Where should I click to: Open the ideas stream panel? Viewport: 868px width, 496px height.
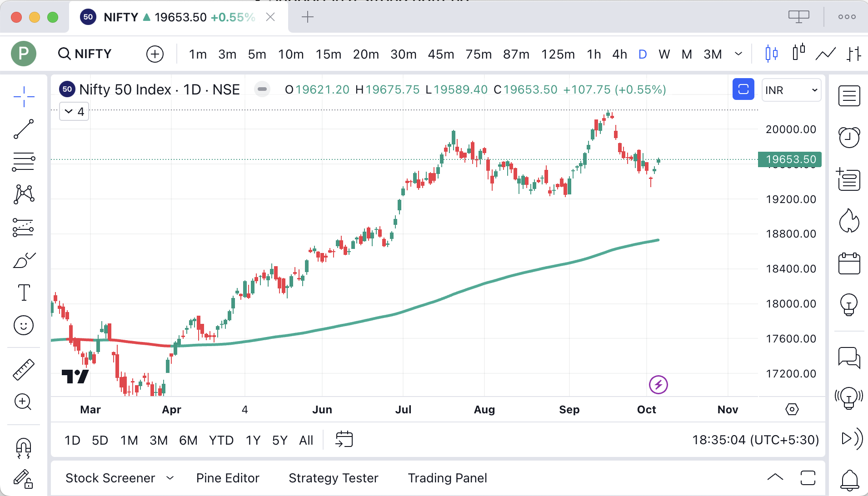click(x=849, y=398)
